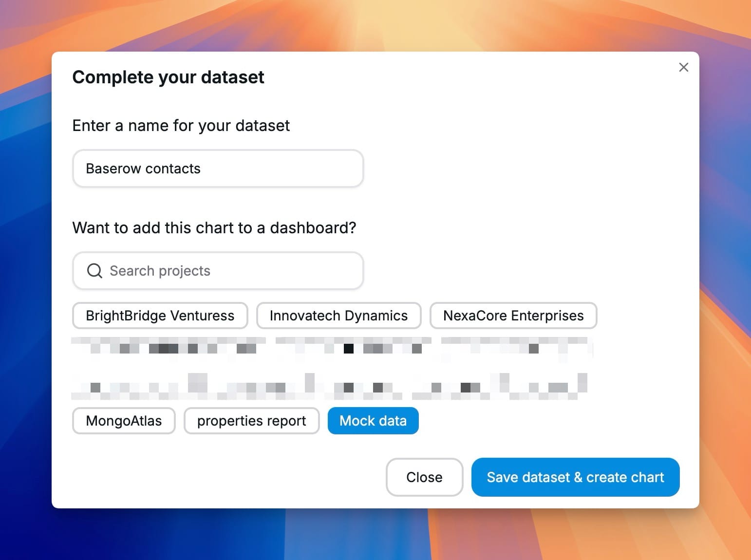Dismiss the dialog with the X icon
The height and width of the screenshot is (560, 751).
pos(683,67)
